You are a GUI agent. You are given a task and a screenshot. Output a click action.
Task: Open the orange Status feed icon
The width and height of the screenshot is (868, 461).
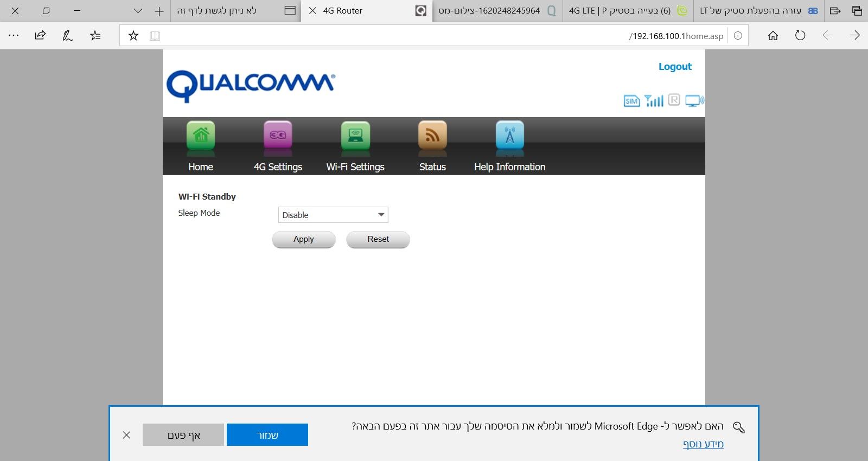coord(432,135)
